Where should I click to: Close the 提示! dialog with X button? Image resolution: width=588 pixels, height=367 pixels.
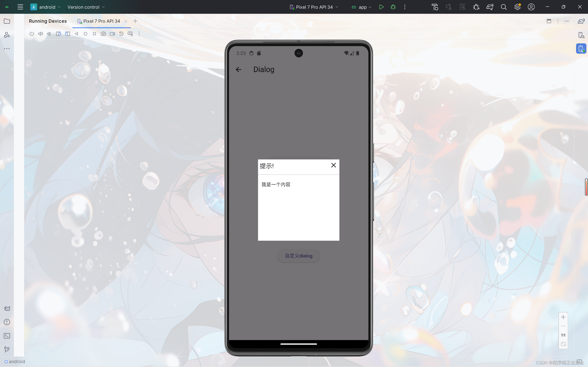pos(334,165)
